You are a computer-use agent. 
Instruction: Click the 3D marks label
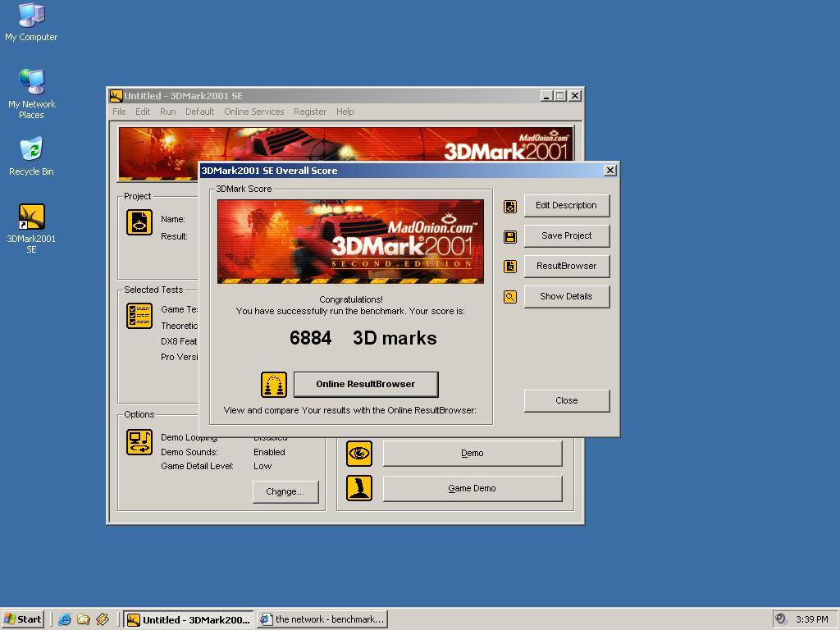(395, 338)
